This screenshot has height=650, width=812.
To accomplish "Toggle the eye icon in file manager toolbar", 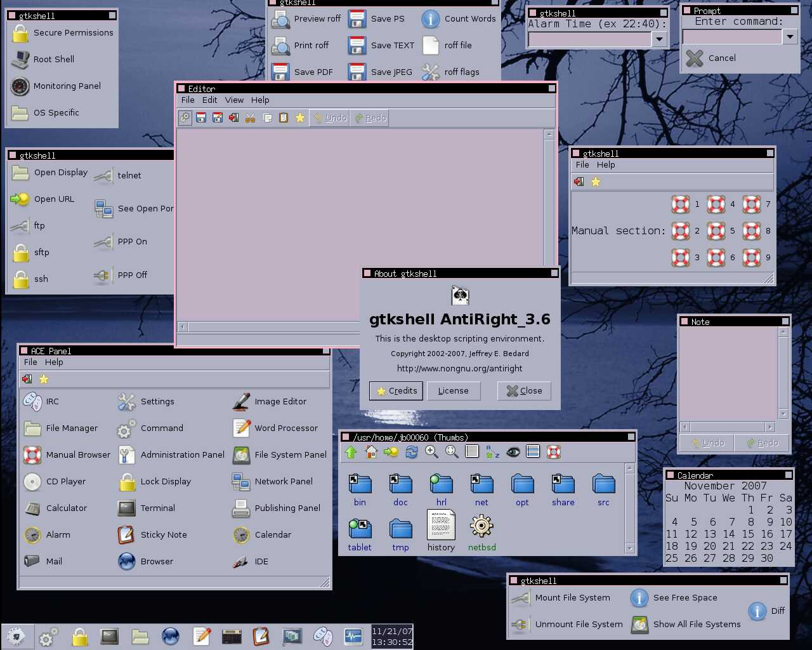I will click(x=513, y=452).
